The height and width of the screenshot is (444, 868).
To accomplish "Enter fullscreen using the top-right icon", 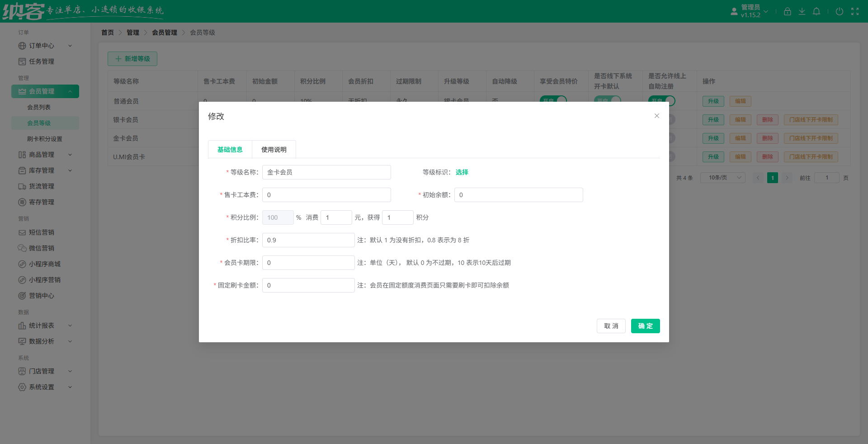I will click(x=855, y=11).
